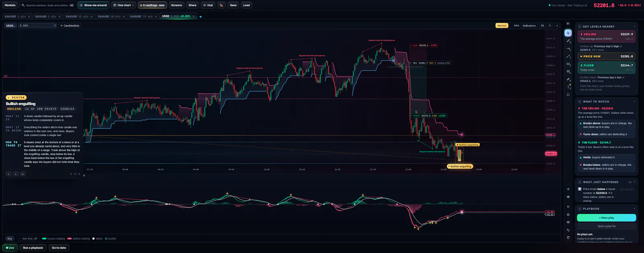Close the XAUUSD 10 min tab
This screenshot has width=644, height=253.
pos(124,17)
